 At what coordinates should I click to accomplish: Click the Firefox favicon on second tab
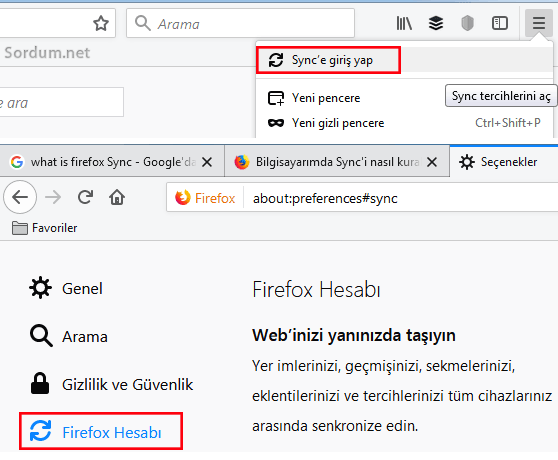[x=242, y=162]
